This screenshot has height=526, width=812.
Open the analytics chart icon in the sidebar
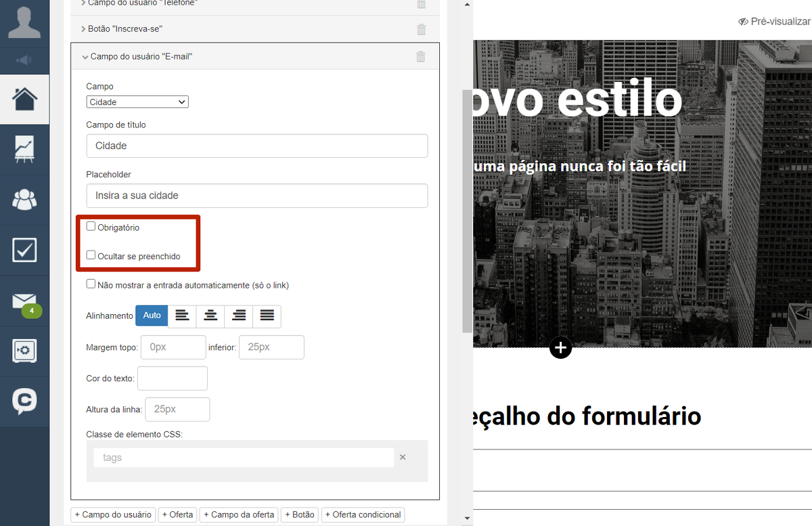pyautogui.click(x=24, y=149)
